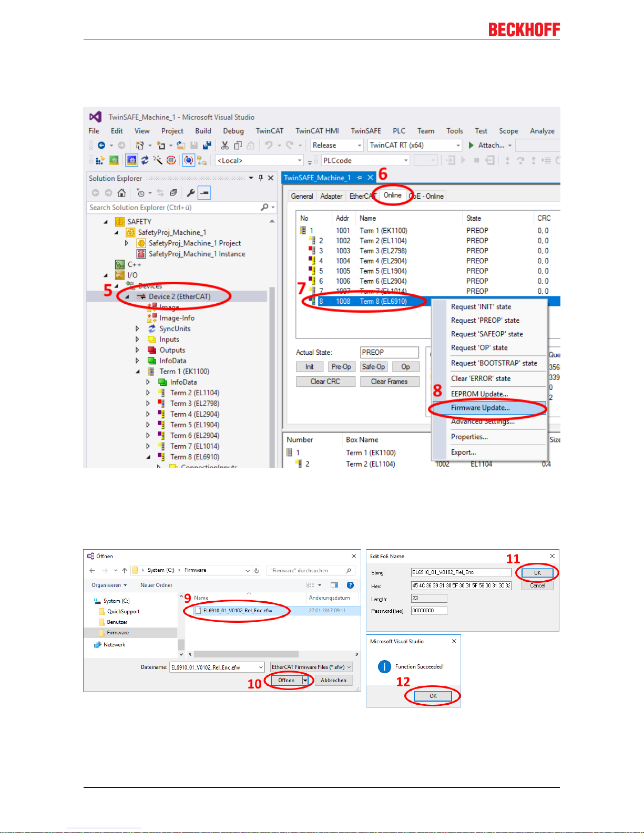Expand the Term 2 (EL1104) tree node
The width and height of the screenshot is (644, 833).
(148, 393)
